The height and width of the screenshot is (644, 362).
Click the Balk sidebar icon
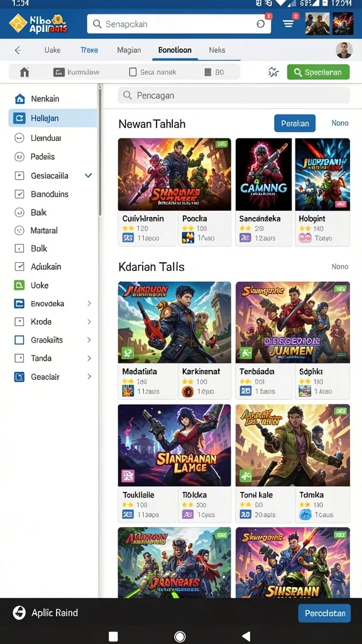click(19, 213)
